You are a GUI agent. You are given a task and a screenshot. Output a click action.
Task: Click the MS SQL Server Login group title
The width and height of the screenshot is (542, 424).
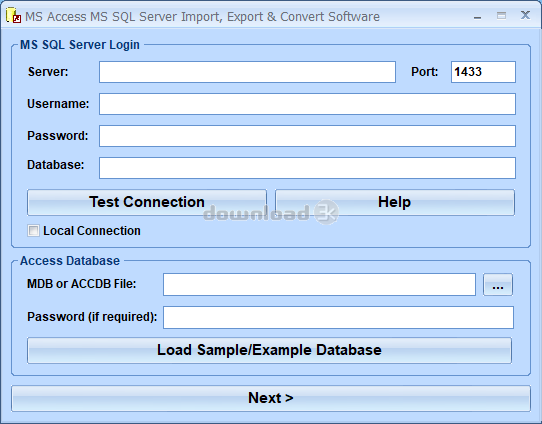click(x=80, y=45)
